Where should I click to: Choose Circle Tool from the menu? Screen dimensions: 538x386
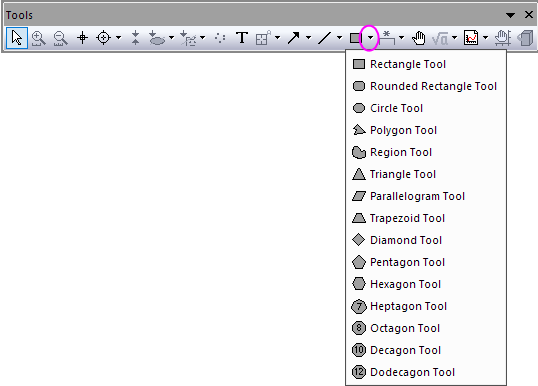(426, 108)
